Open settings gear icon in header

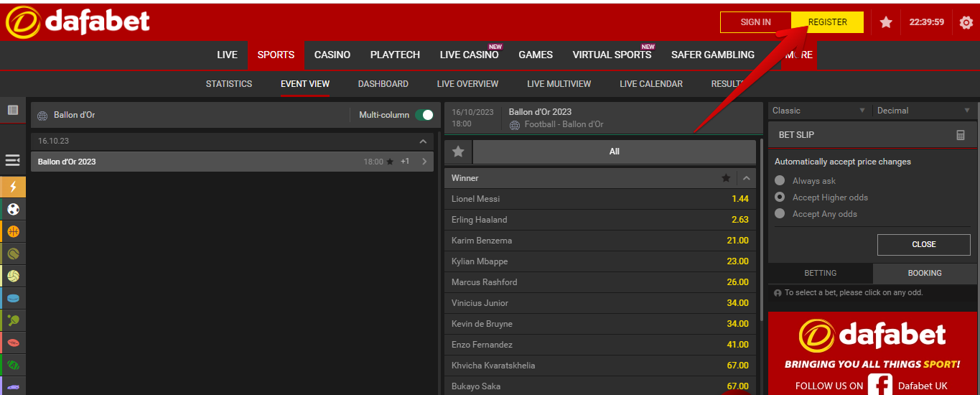coord(966,22)
